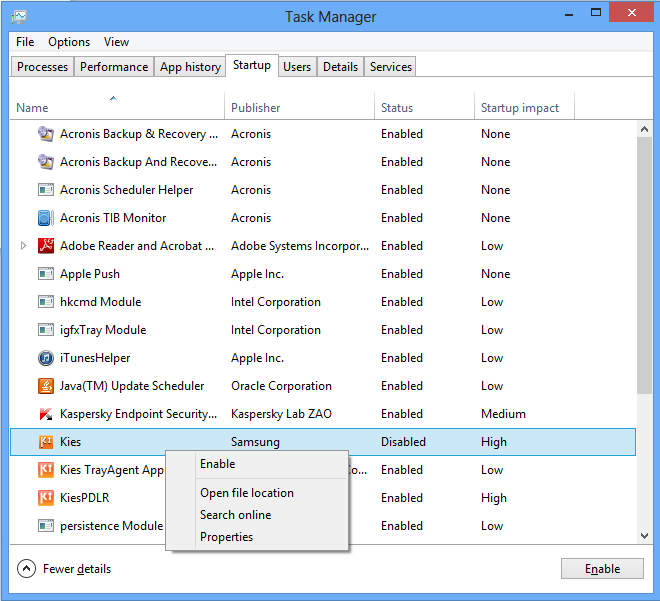This screenshot has width=660, height=601.
Task: Select the Apple Push startup row
Action: [300, 274]
